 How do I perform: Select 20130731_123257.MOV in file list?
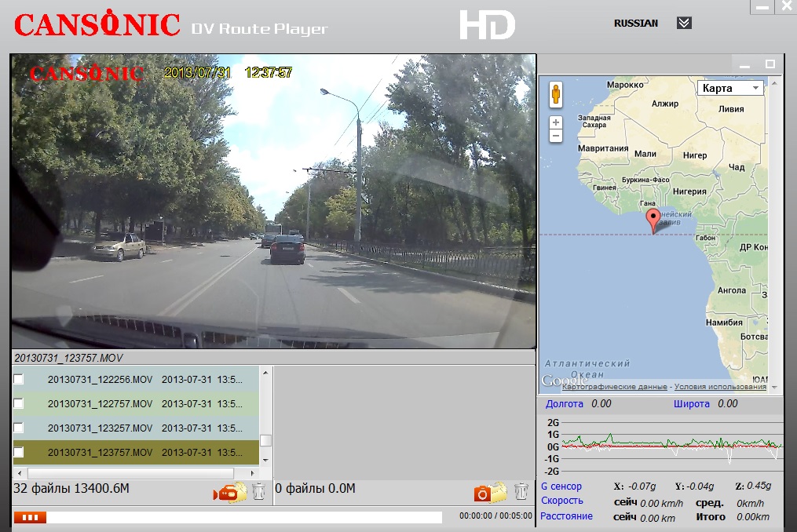(100, 428)
